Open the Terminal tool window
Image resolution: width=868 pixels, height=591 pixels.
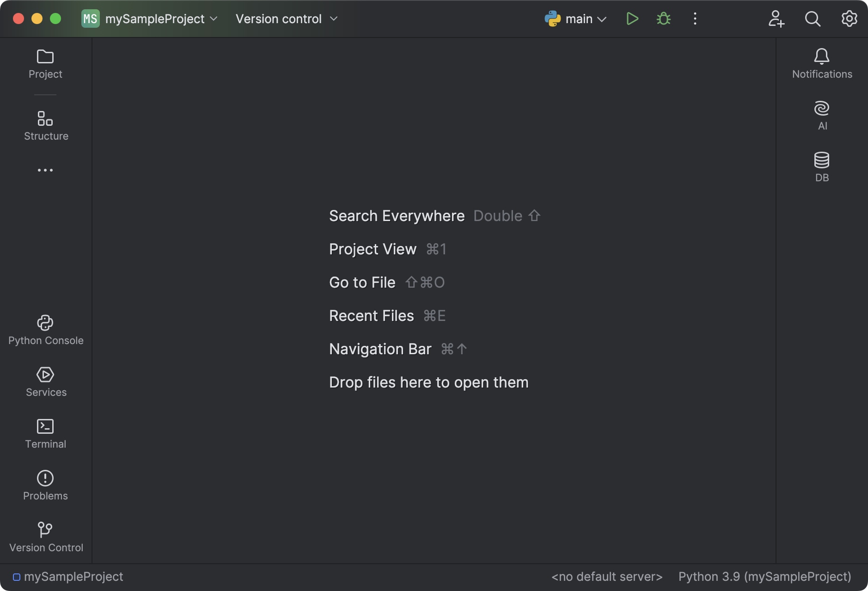(45, 433)
